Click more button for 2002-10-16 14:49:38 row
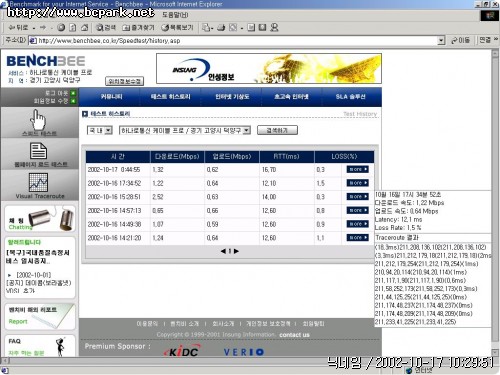Screen dimensions: 500x375 (357, 224)
